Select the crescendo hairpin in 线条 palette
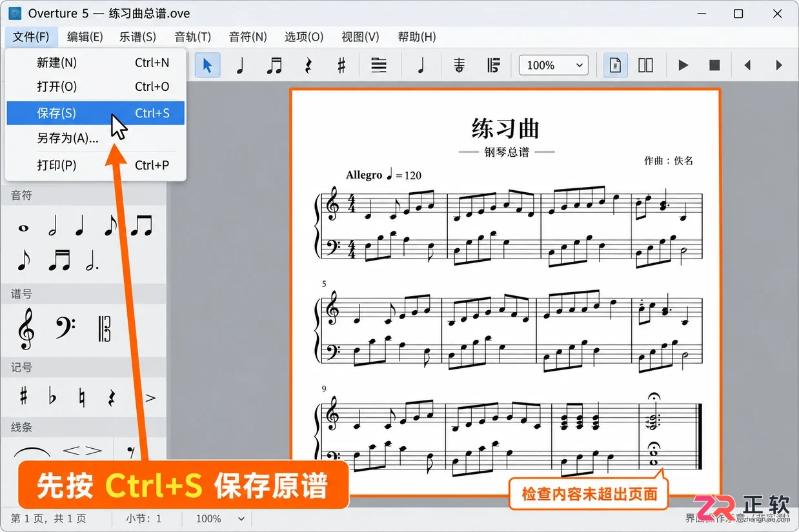 pyautogui.click(x=72, y=450)
